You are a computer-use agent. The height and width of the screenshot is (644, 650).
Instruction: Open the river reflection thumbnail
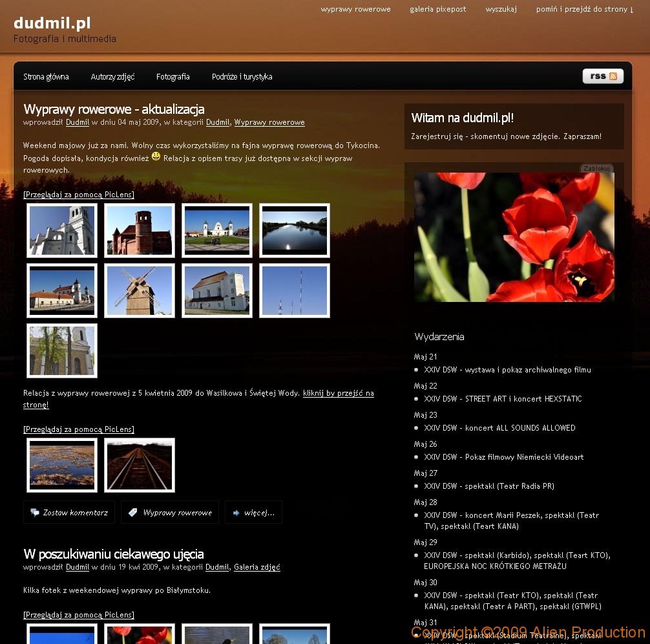point(295,230)
